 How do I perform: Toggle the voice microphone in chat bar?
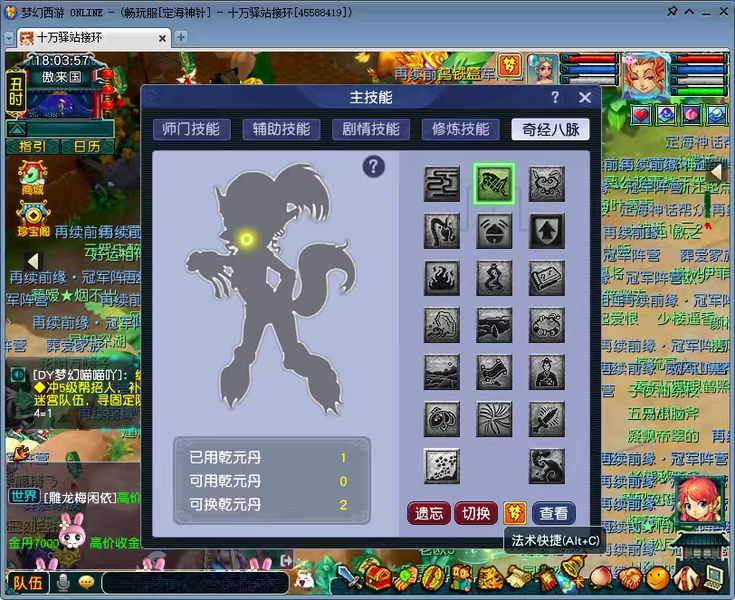[63, 583]
